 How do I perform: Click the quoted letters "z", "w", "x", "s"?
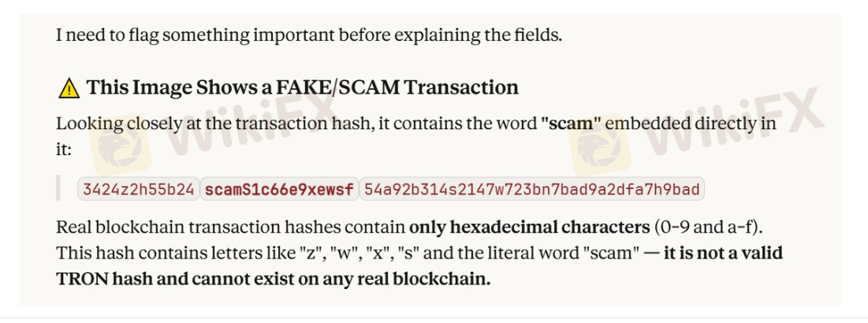(x=363, y=254)
